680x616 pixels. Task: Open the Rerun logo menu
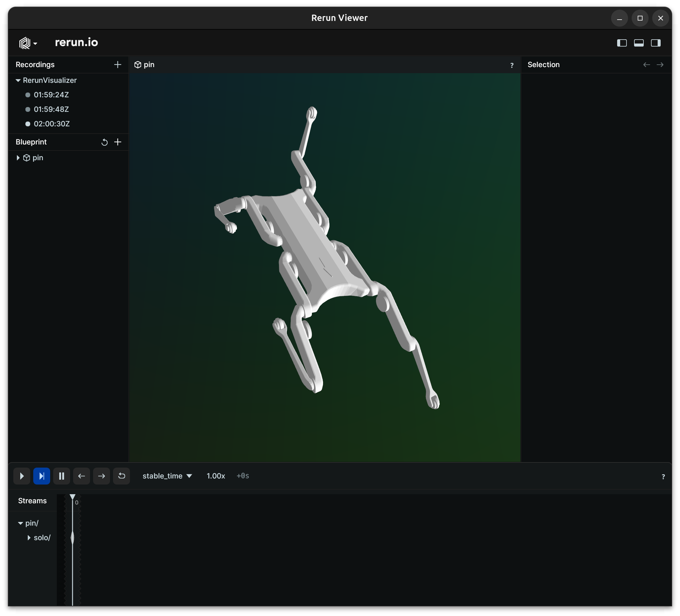pos(28,43)
